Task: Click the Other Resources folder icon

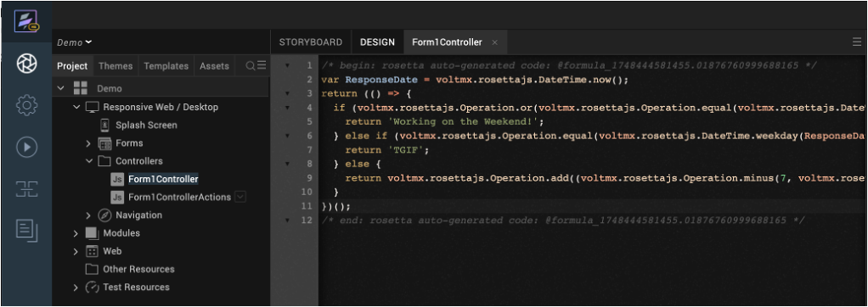Action: pyautogui.click(x=92, y=270)
